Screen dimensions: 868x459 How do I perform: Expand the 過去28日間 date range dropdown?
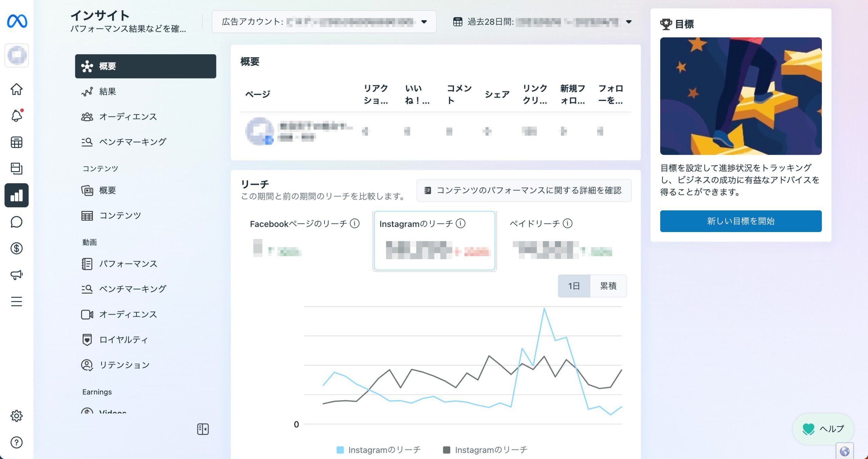(x=542, y=22)
